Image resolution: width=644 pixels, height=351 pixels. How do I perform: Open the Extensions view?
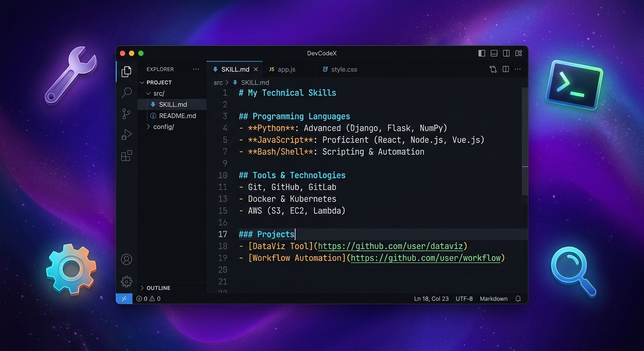(127, 156)
